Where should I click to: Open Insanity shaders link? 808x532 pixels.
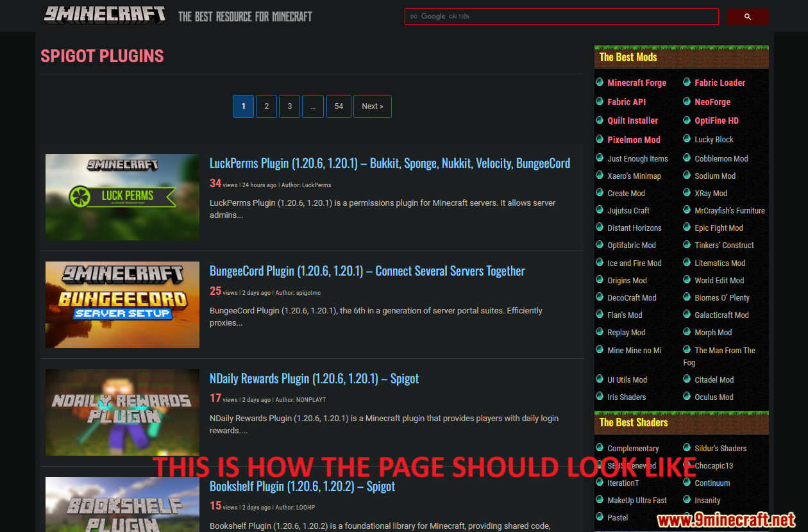[707, 501]
